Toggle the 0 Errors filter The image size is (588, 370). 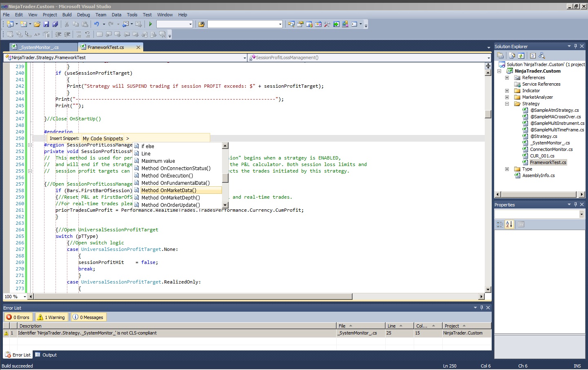(x=18, y=317)
